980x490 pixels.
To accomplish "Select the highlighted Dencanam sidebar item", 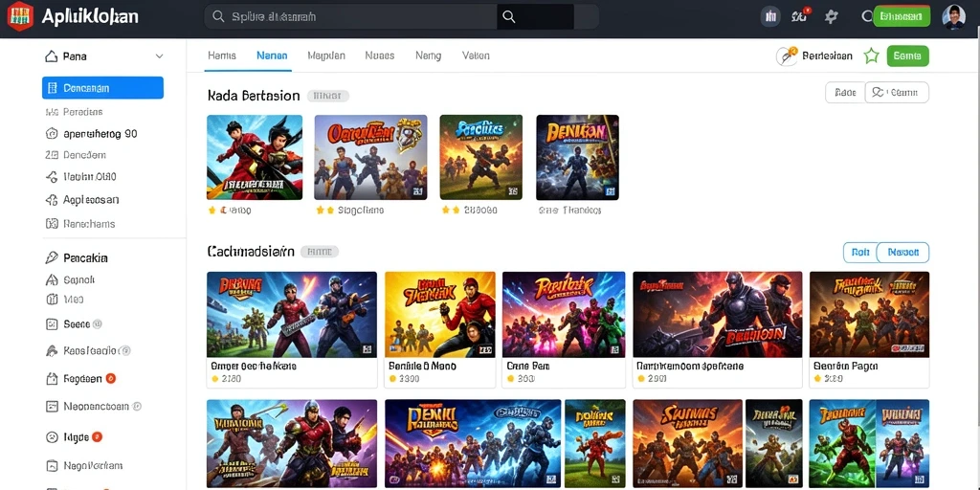I will point(103,88).
